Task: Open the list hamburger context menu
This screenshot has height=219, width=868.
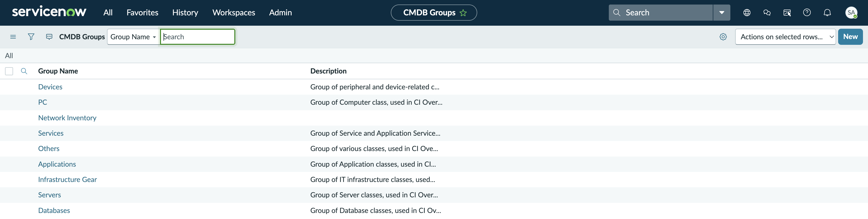Action: coord(13,37)
